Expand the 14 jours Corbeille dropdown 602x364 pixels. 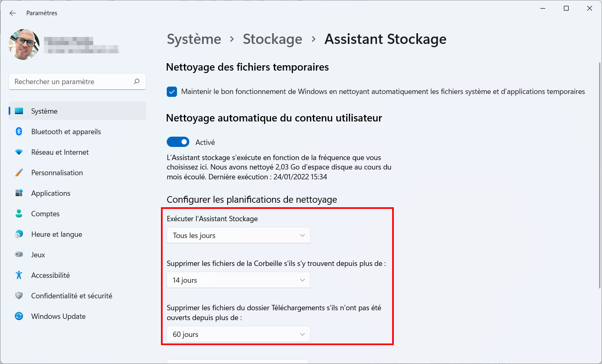239,280
